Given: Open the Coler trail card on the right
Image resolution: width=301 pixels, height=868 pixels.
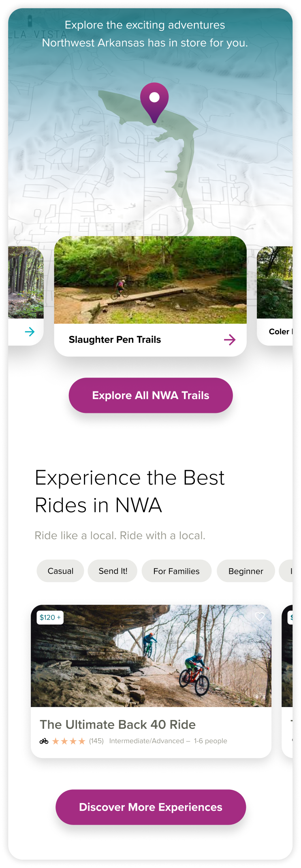Looking at the screenshot, I should coord(275,296).
